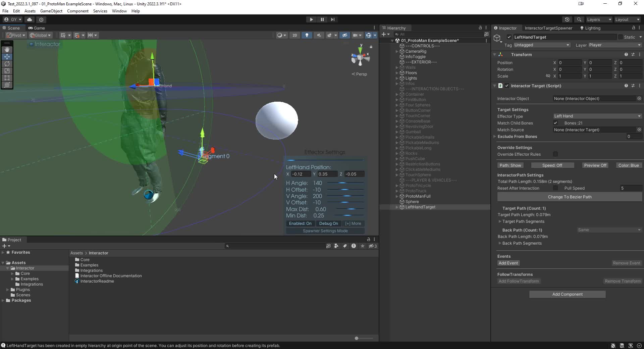Toggle Reset After Interaction checkbox

pos(555,188)
